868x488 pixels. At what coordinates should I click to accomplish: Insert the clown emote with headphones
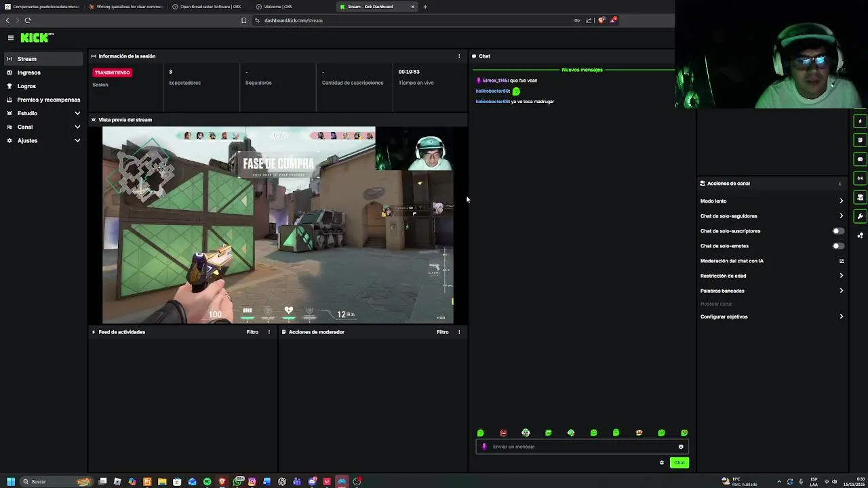pyautogui.click(x=526, y=433)
